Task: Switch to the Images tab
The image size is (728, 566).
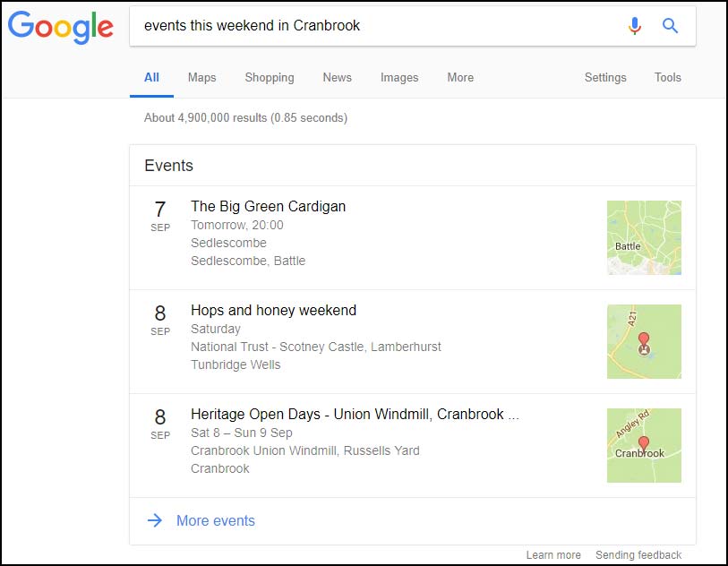Action: (x=399, y=78)
